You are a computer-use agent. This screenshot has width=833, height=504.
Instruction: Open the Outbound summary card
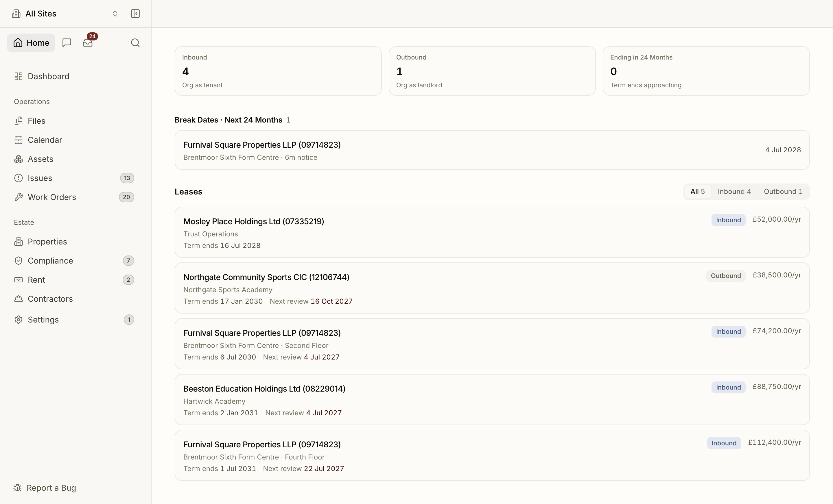492,71
